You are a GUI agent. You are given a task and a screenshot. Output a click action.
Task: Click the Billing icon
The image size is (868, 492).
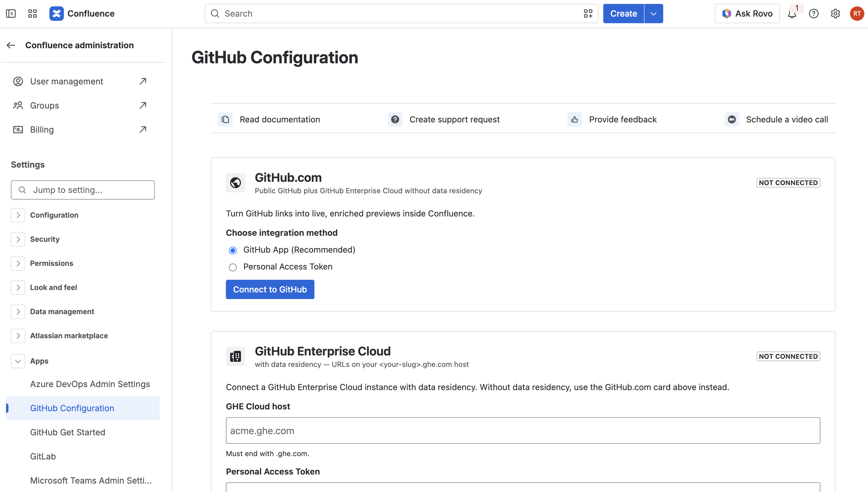18,129
